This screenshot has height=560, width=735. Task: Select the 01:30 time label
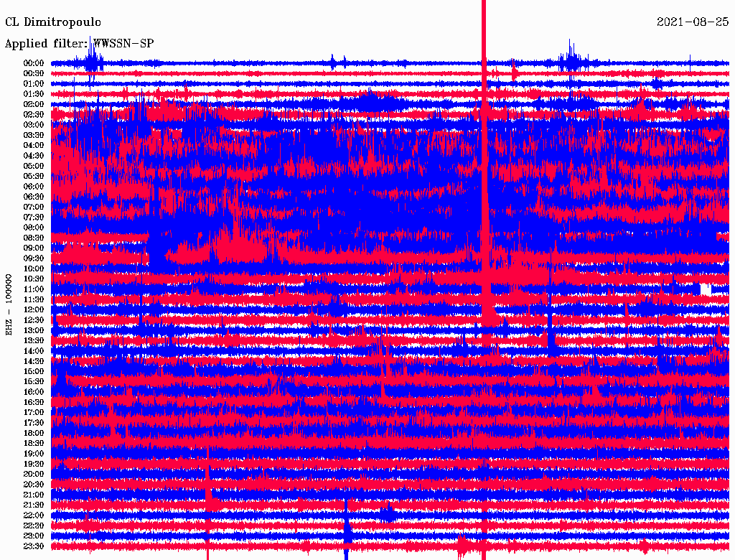coord(34,94)
